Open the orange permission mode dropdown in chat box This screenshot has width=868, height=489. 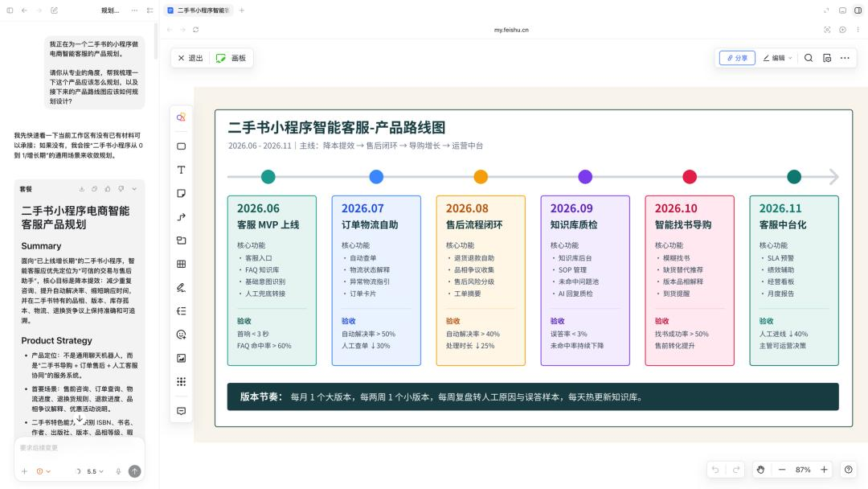[43, 471]
